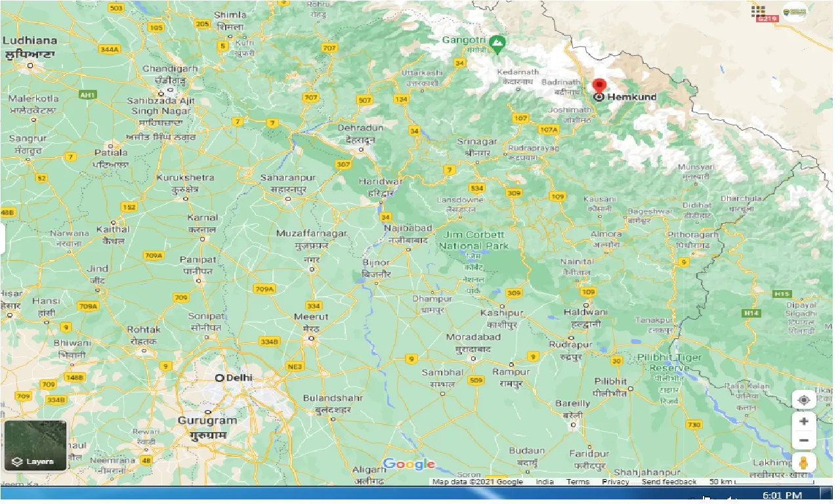This screenshot has height=504, width=840.
Task: Show your location with the crosshair button
Action: coord(804,400)
